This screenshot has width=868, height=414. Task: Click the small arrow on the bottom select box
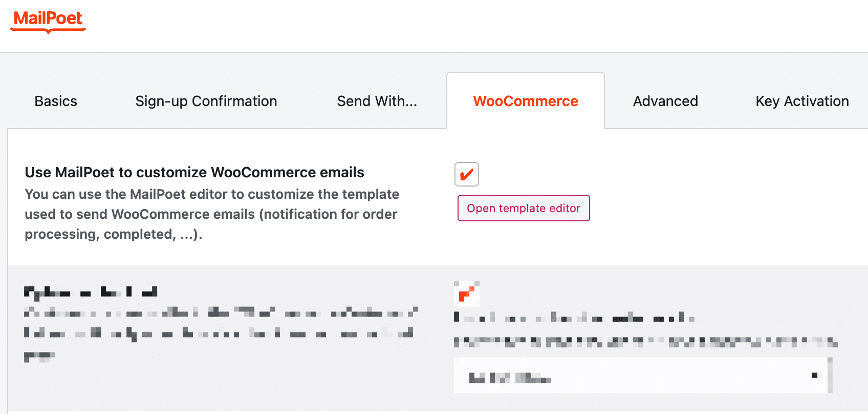814,376
